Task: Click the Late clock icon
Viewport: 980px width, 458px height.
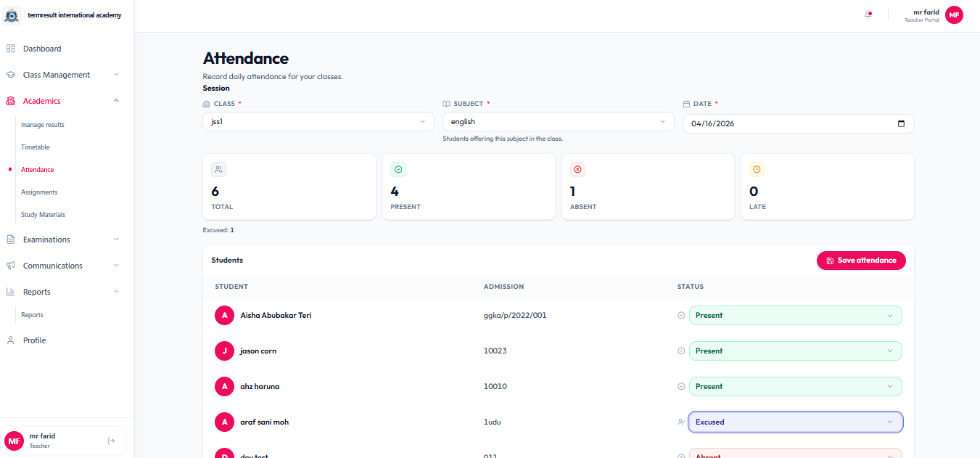Action: coord(757,169)
